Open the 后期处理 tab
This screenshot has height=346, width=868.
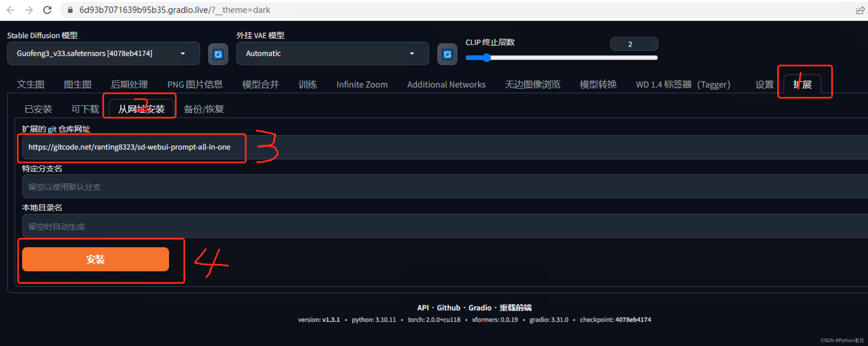(129, 85)
